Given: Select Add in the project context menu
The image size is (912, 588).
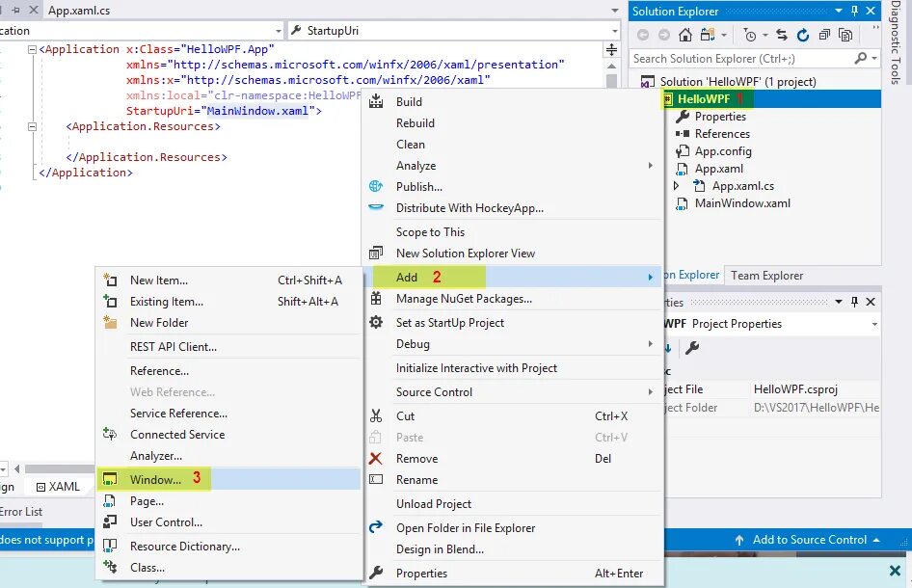Looking at the screenshot, I should (x=514, y=278).
